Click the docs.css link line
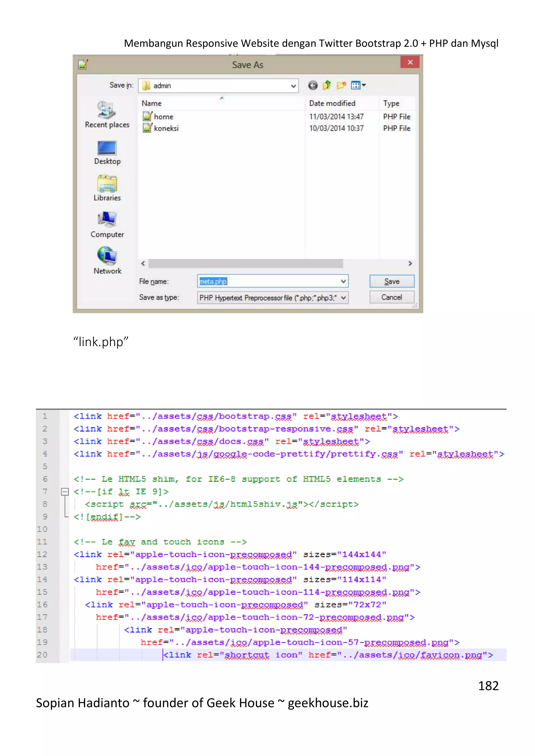Image resolution: width=535 pixels, height=756 pixels. (x=222, y=441)
